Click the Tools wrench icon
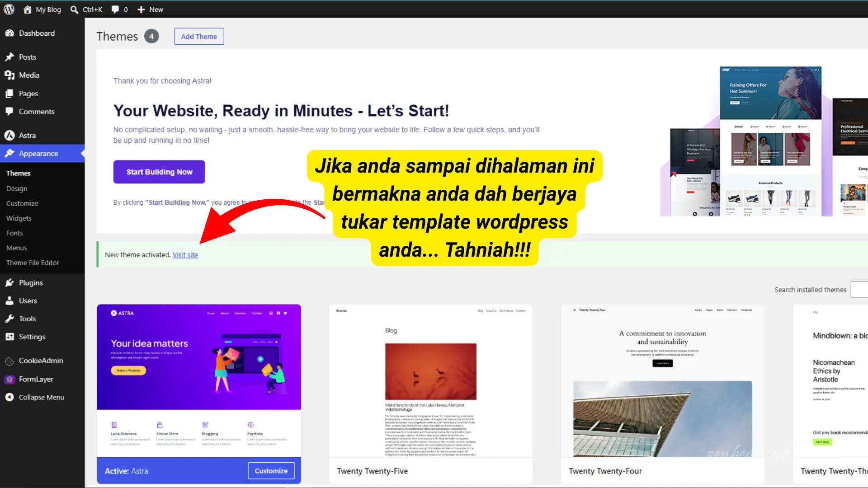 tap(9, 319)
